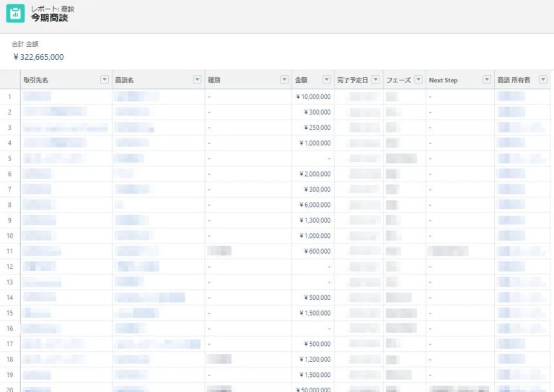Open the フェーズ column dropdown arrow
This screenshot has width=554, height=392.
click(x=418, y=80)
